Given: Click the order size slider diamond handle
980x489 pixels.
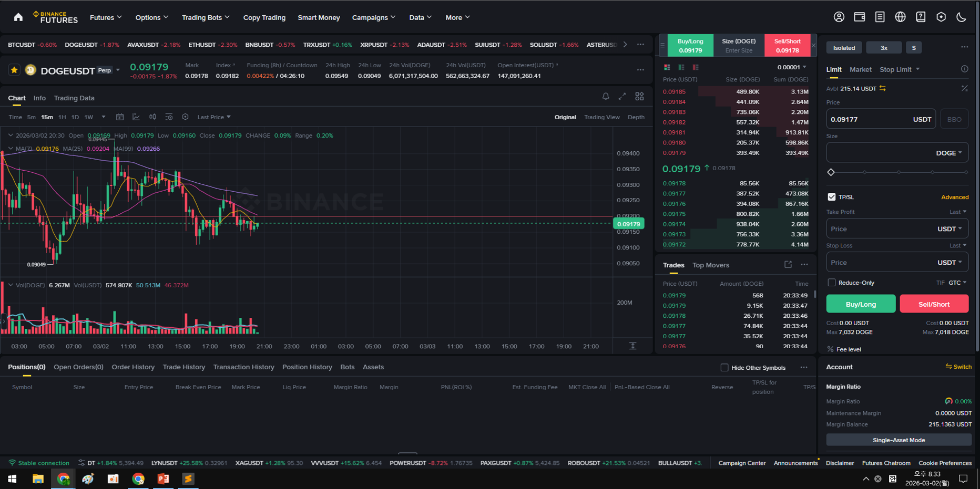Looking at the screenshot, I should [x=831, y=172].
